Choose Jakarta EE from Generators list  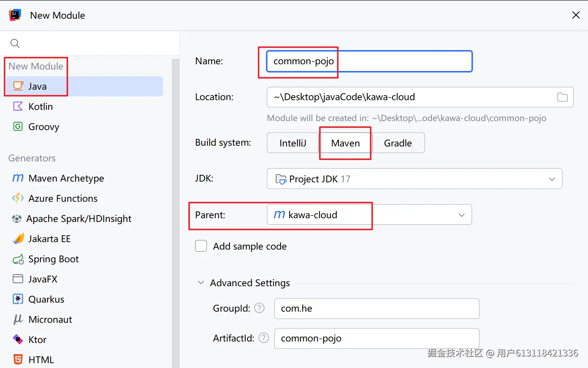point(49,239)
